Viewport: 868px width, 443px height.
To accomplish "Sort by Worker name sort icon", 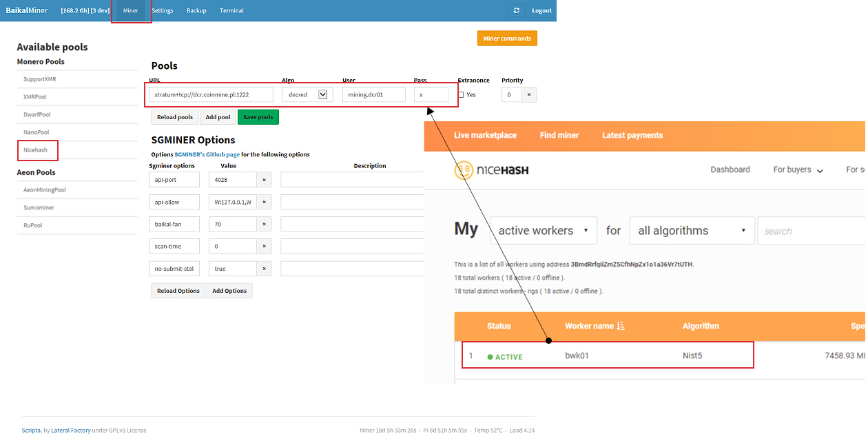I will (621, 326).
